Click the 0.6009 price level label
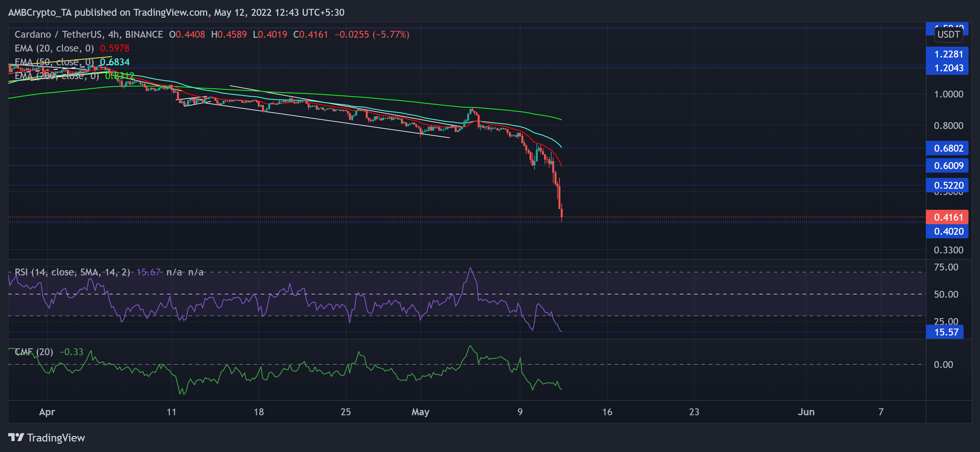 tap(947, 165)
